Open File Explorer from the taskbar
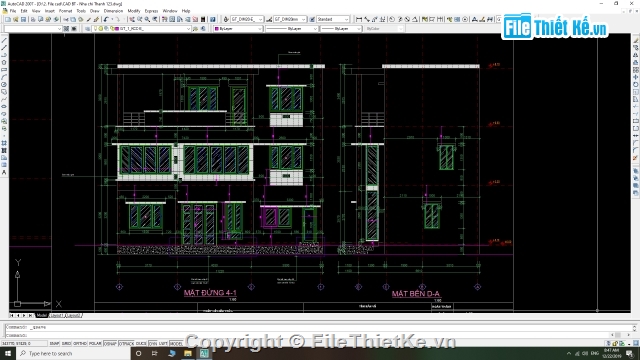This screenshot has height=360, width=640. (188, 353)
